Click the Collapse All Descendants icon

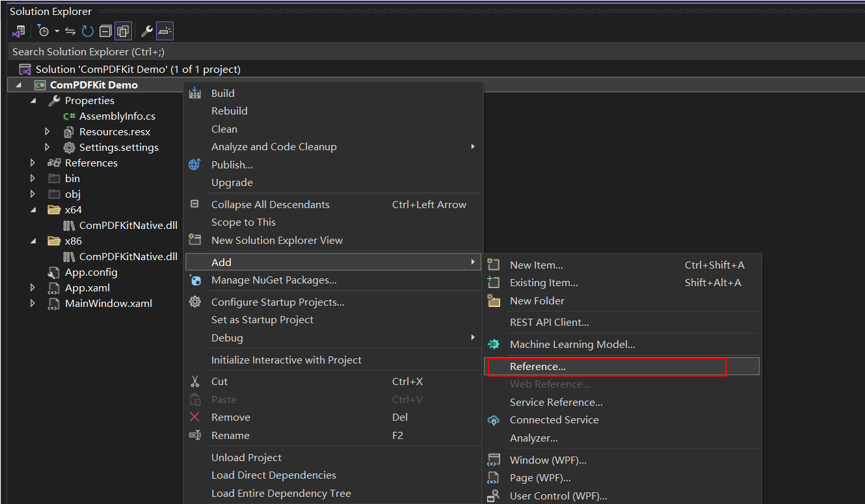[195, 204]
